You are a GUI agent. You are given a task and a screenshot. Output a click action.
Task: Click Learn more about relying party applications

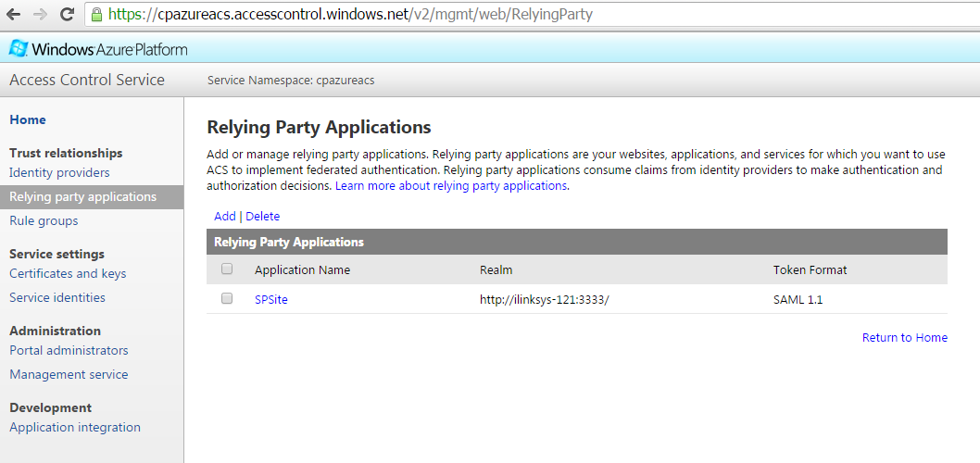point(451,185)
